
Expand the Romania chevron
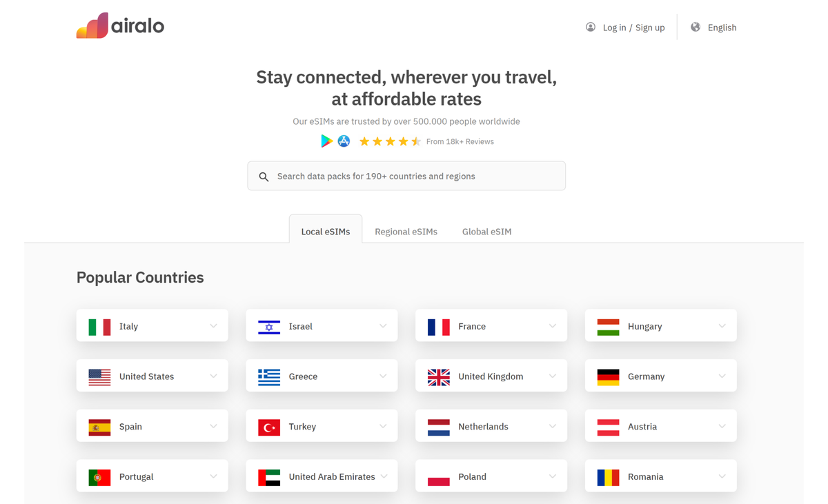coord(722,476)
